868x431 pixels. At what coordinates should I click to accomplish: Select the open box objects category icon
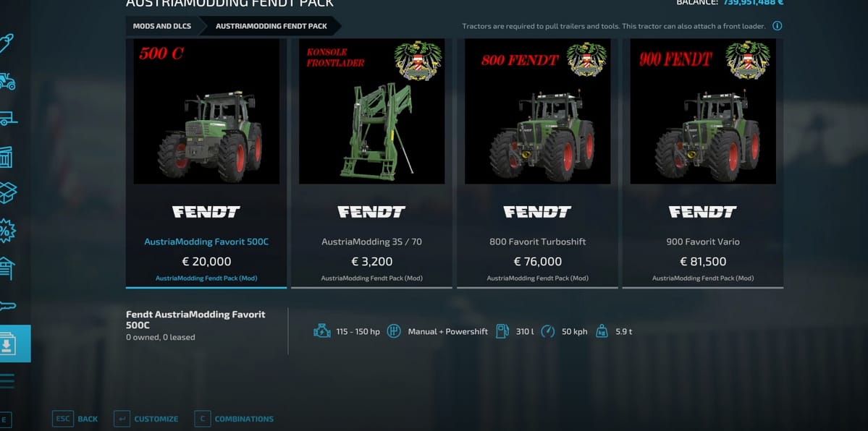tap(8, 192)
